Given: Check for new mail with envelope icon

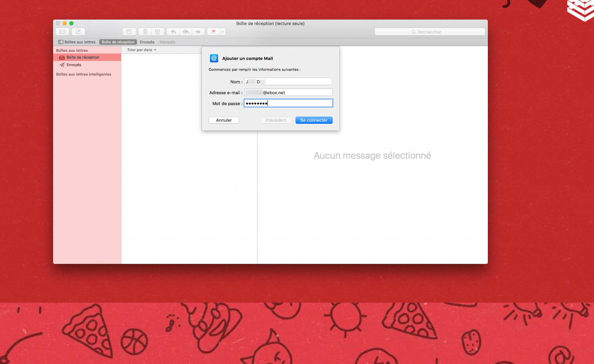Looking at the screenshot, I should pos(62,32).
